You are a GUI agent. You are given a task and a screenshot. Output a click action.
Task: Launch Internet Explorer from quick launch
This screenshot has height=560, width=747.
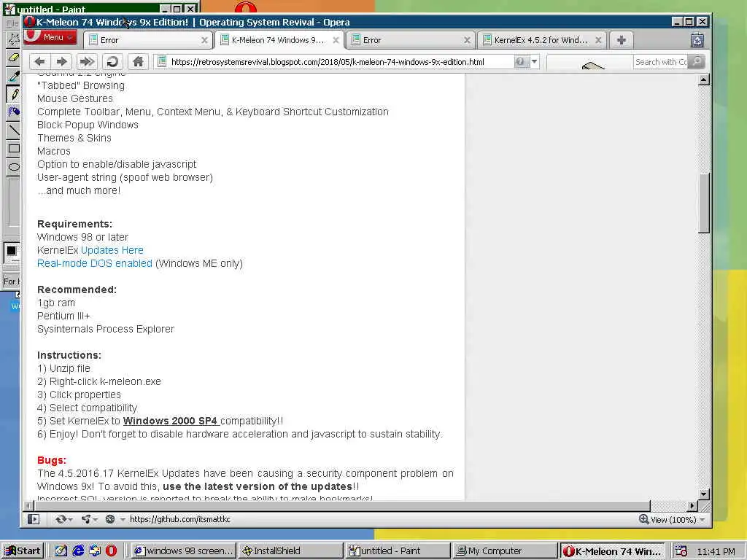tap(78, 551)
